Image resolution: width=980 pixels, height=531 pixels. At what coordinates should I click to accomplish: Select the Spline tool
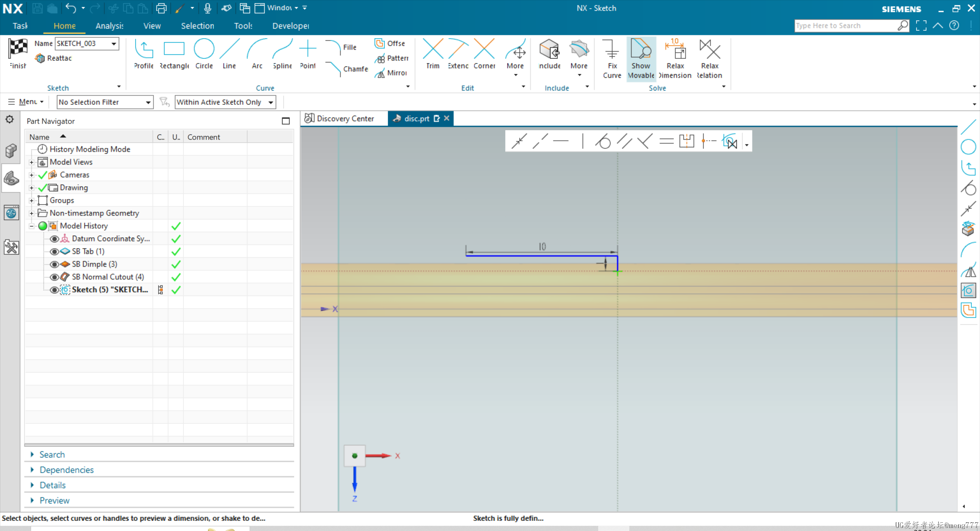282,54
